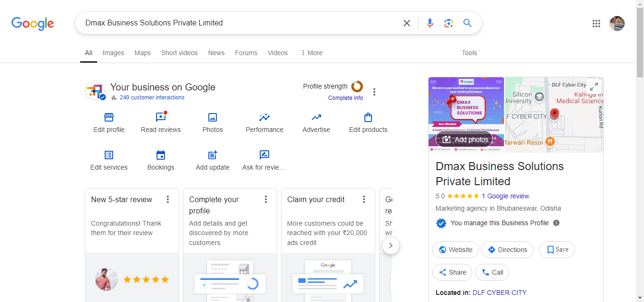
Task: Choose Ask for reviews
Action: pos(264,161)
